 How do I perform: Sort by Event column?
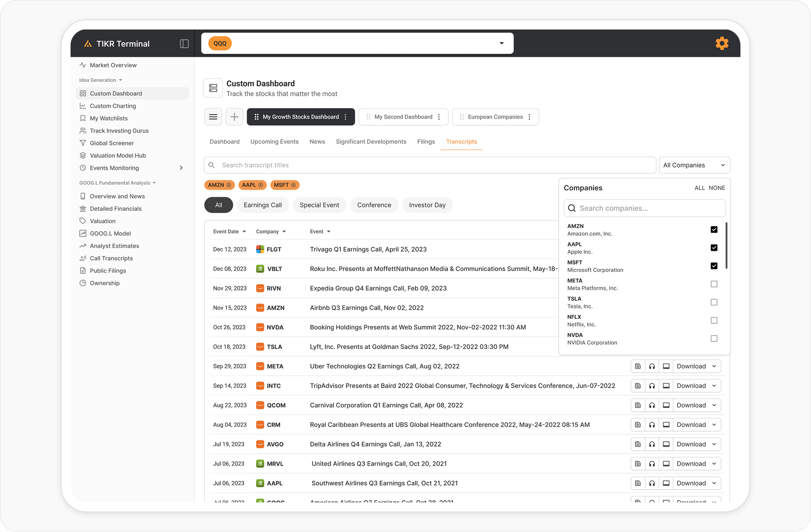coord(320,232)
